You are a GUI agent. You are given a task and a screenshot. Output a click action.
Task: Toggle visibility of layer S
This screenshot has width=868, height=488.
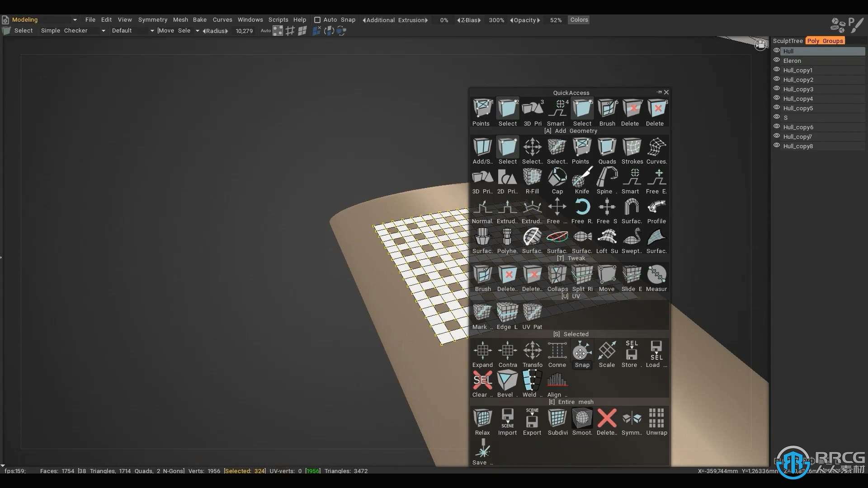[777, 117]
